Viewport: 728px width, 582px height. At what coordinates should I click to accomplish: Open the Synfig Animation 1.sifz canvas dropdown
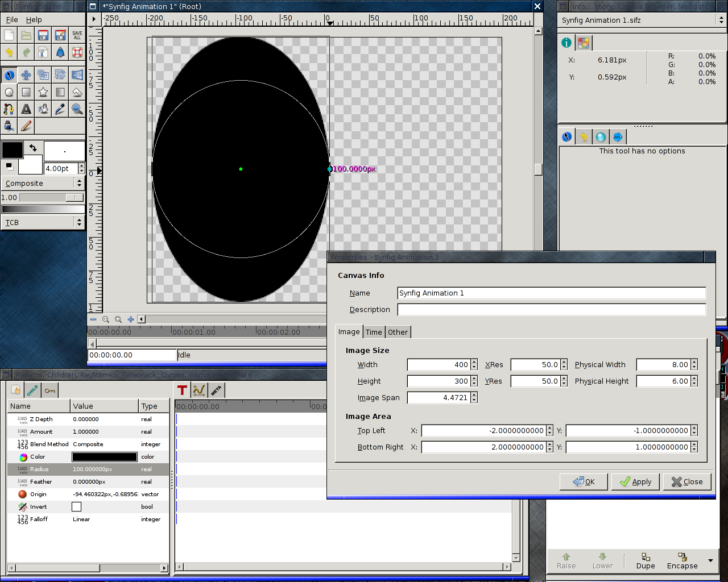tap(642, 20)
